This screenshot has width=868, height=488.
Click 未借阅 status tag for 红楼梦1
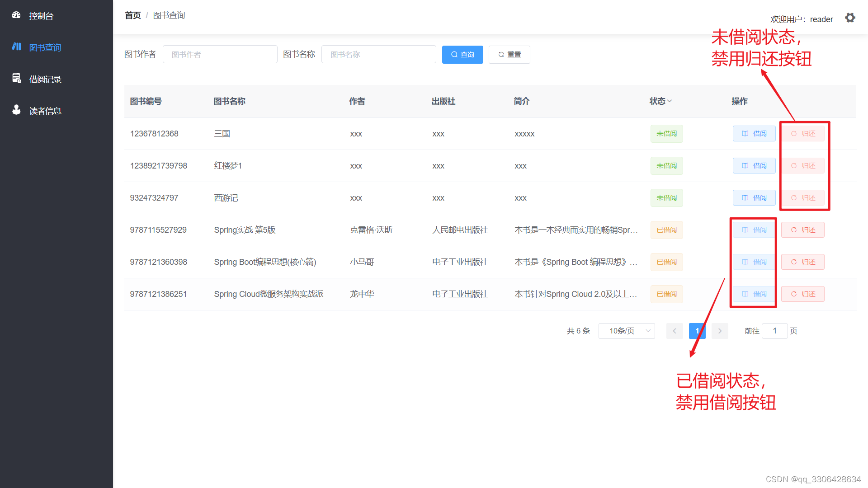click(x=666, y=166)
